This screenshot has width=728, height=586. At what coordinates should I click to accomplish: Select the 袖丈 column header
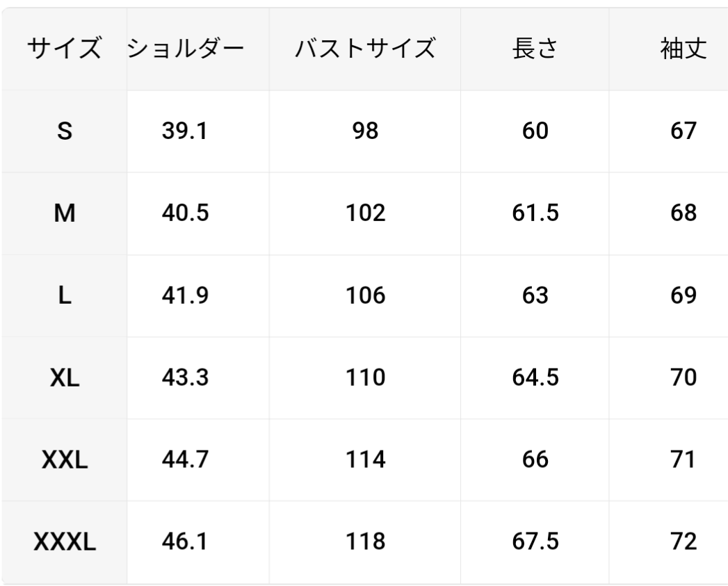click(x=684, y=49)
